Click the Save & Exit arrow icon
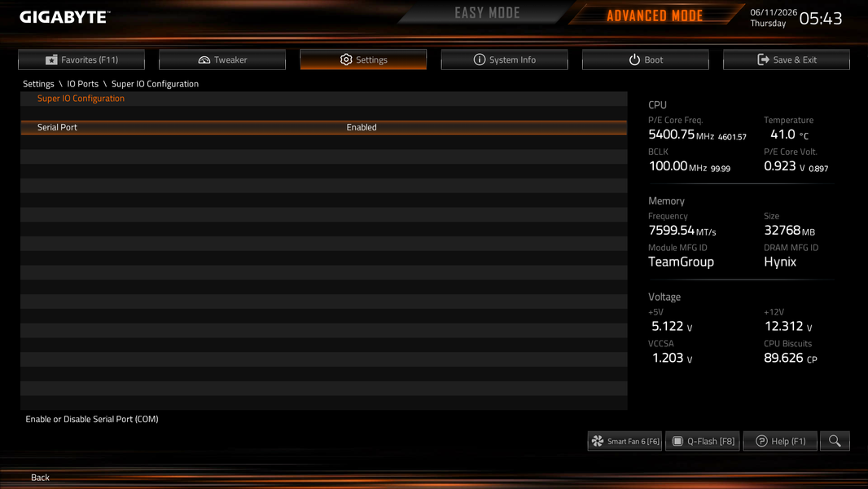Screen dimensions: 868x489 point(764,59)
